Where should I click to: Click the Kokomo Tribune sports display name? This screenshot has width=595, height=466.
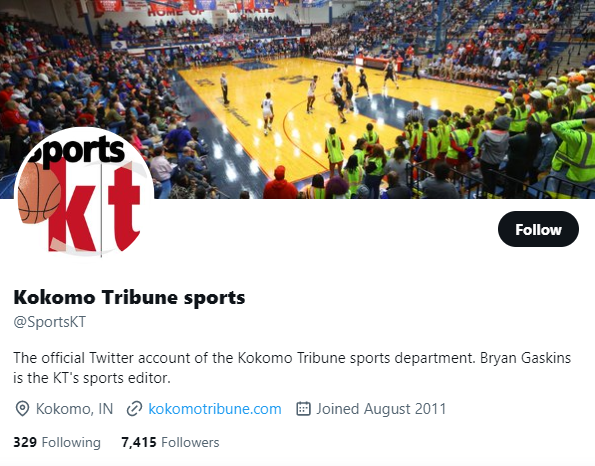pos(129,297)
